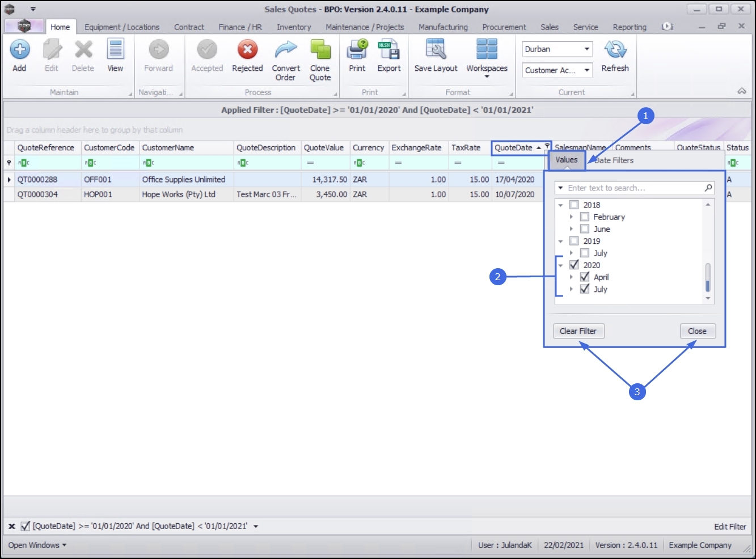This screenshot has width=756, height=559.
Task: Select the Manufacturing tab
Action: (443, 27)
